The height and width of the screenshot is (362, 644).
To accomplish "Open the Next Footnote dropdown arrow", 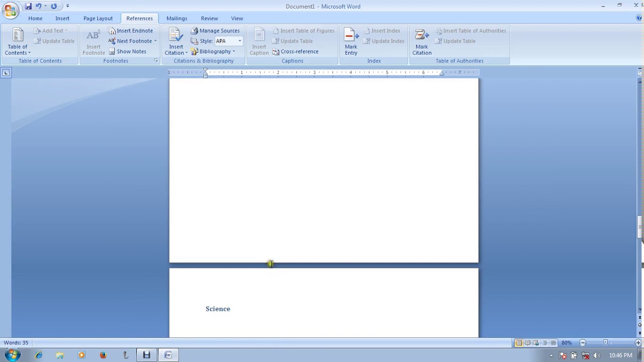I will (x=155, y=41).
